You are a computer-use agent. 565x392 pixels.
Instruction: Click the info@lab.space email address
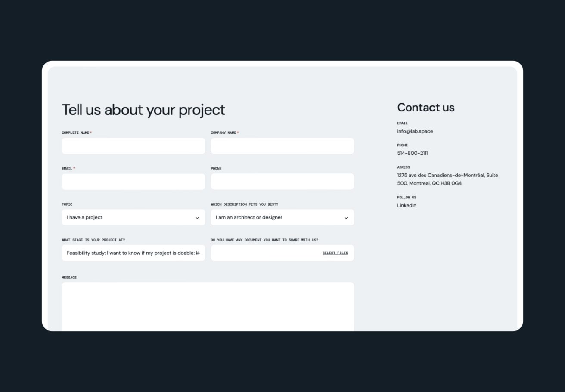[415, 131]
